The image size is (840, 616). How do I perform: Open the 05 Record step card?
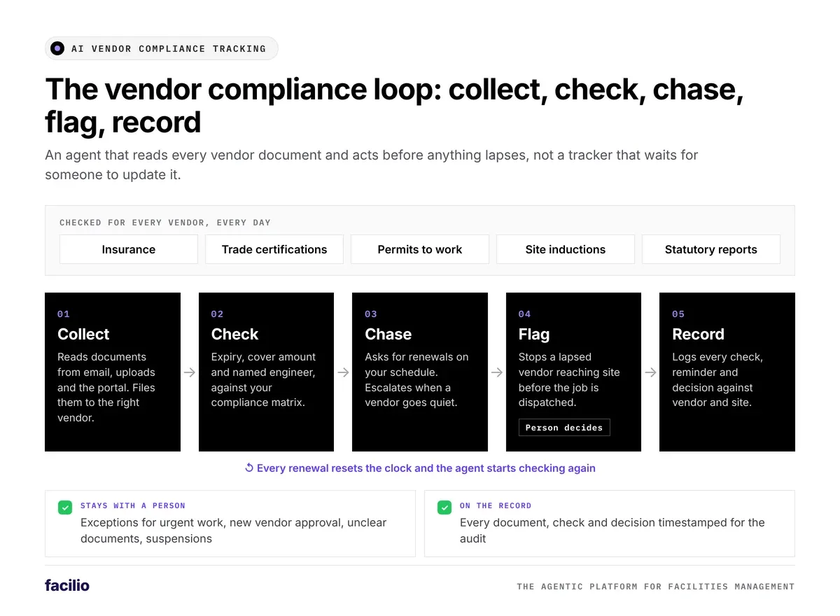(727, 372)
